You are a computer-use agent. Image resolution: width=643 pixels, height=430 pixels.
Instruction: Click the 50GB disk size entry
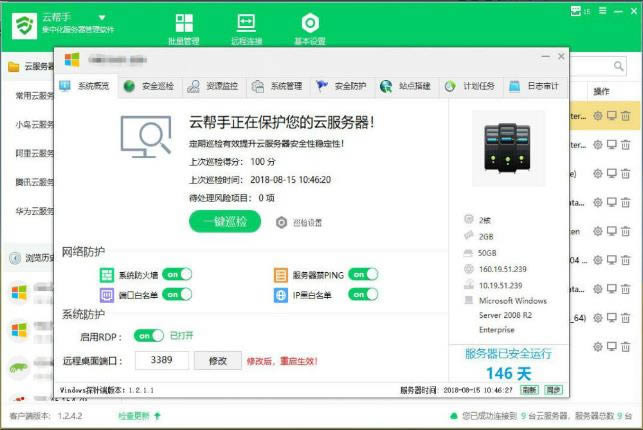coord(487,253)
